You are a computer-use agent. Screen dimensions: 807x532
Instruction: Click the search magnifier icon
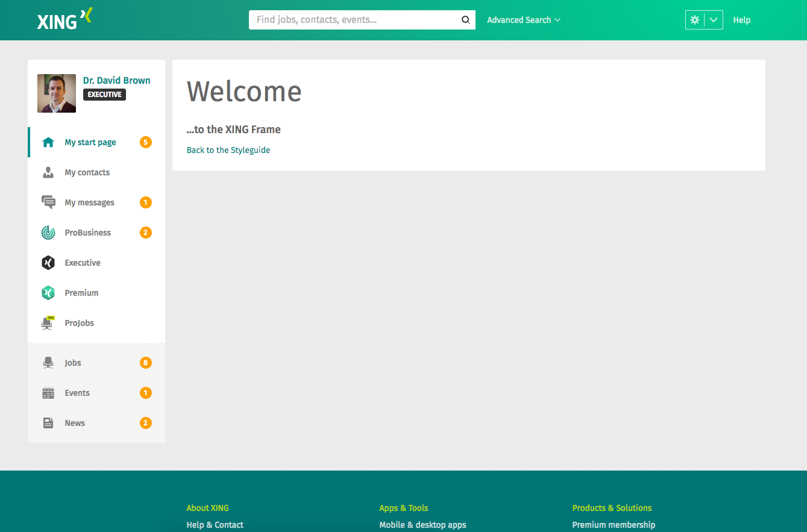point(465,20)
